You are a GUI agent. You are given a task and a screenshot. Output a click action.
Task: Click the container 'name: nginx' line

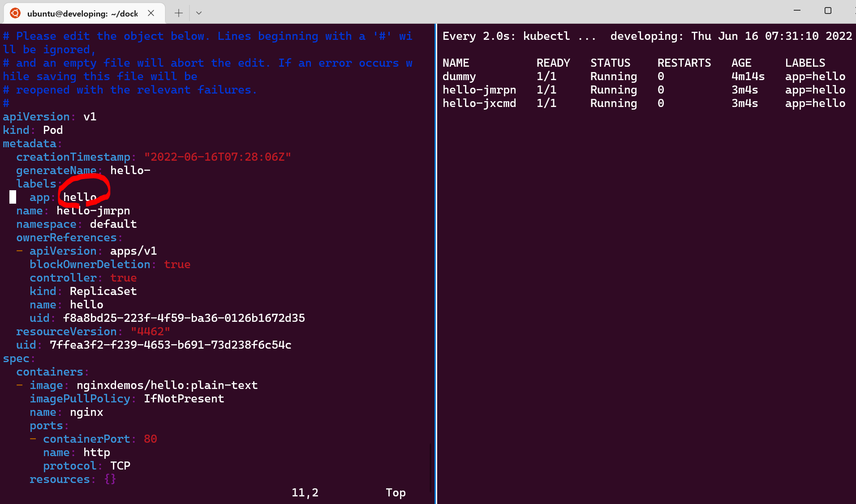pos(66,412)
